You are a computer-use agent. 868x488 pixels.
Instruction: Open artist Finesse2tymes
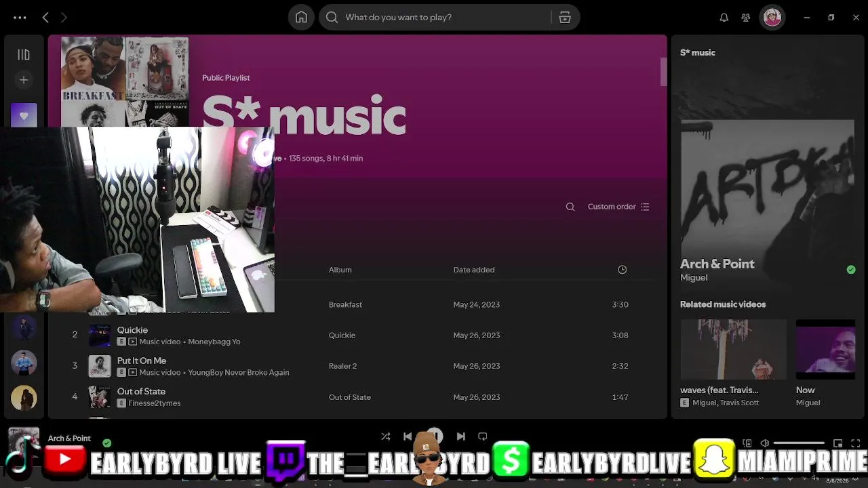[155, 403]
